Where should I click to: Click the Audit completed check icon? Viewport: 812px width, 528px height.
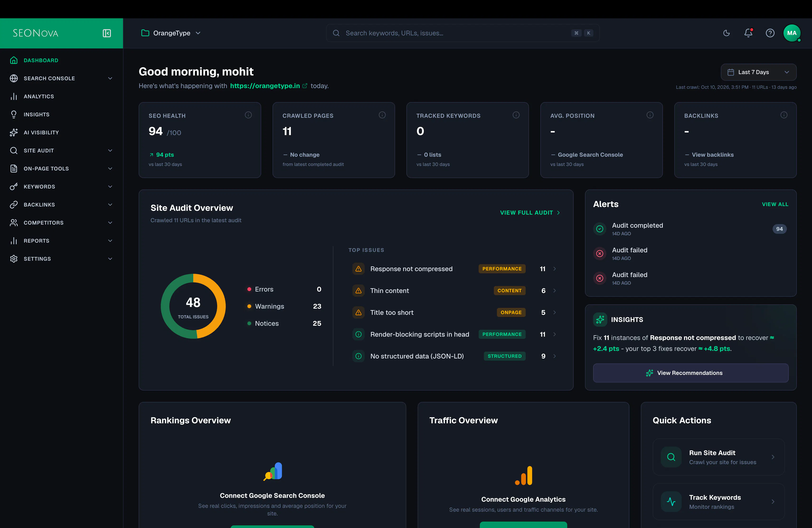click(x=600, y=229)
